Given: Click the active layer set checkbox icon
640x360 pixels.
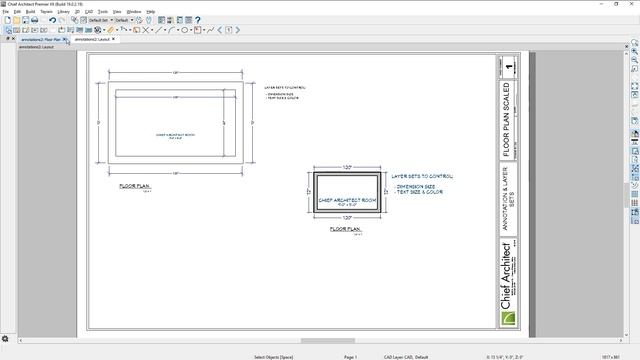Looking at the screenshot, I should click(84, 20).
